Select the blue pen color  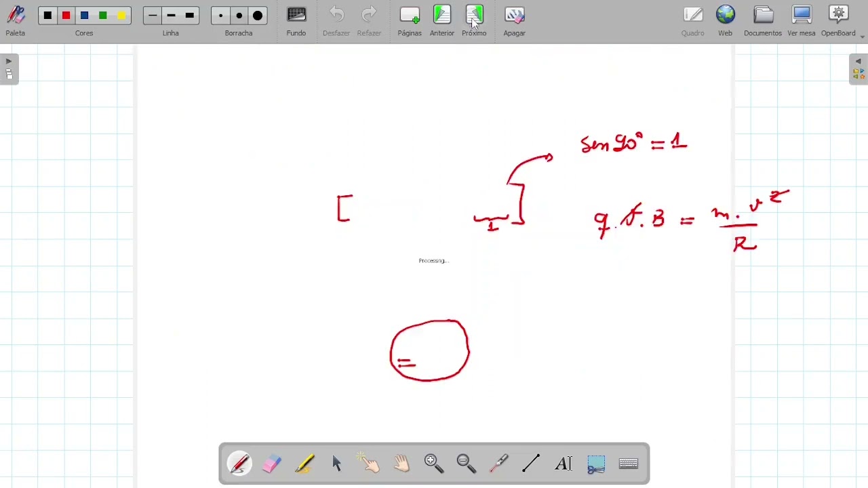pyautogui.click(x=84, y=16)
